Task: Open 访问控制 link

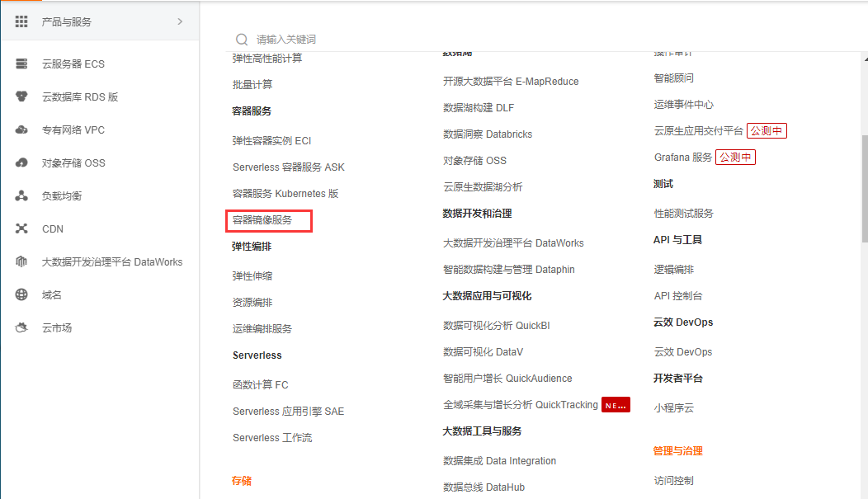Action: tap(674, 481)
